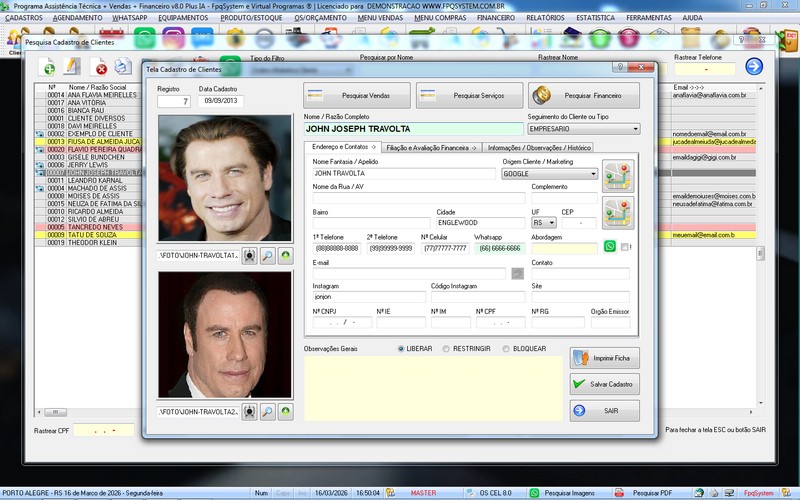The image size is (800, 500).
Task: Click MASTER label in the status bar
Action: pyautogui.click(x=423, y=493)
